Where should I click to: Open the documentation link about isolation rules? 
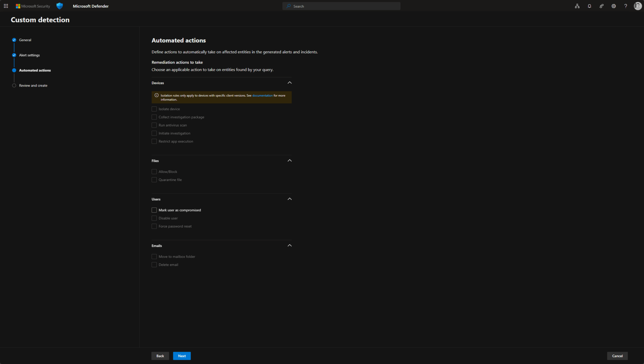[x=262, y=95]
